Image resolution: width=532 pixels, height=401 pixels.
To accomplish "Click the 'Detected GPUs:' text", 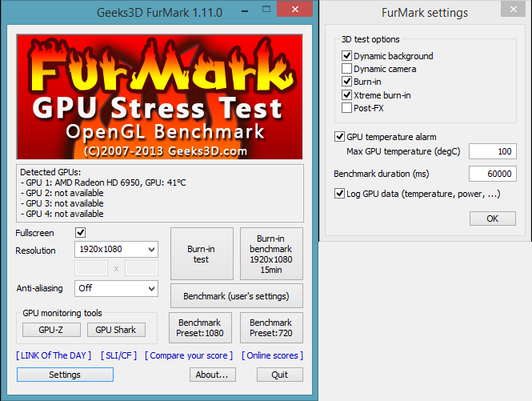I will [x=50, y=172].
